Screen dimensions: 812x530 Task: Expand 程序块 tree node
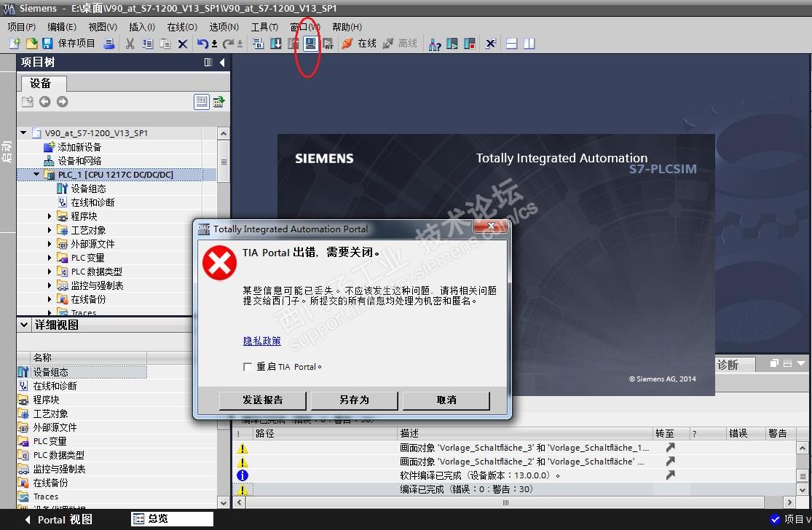pos(50,216)
